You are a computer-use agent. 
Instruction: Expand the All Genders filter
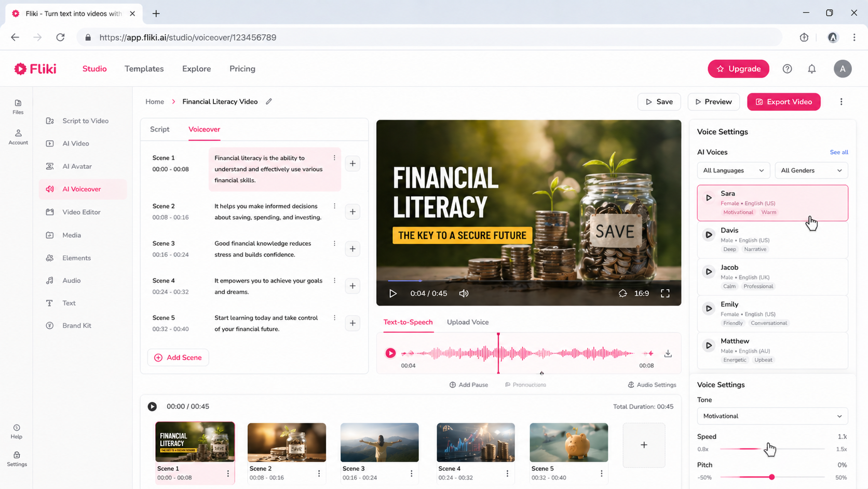tap(811, 170)
